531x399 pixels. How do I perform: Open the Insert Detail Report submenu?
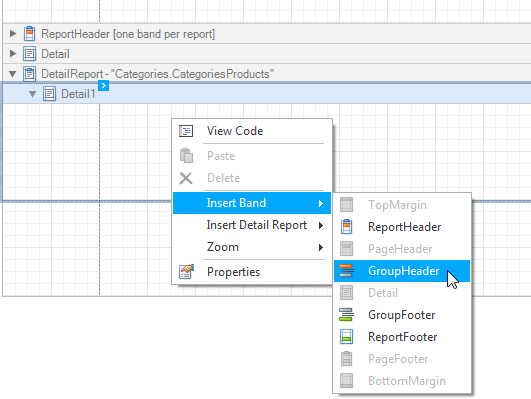point(252,225)
